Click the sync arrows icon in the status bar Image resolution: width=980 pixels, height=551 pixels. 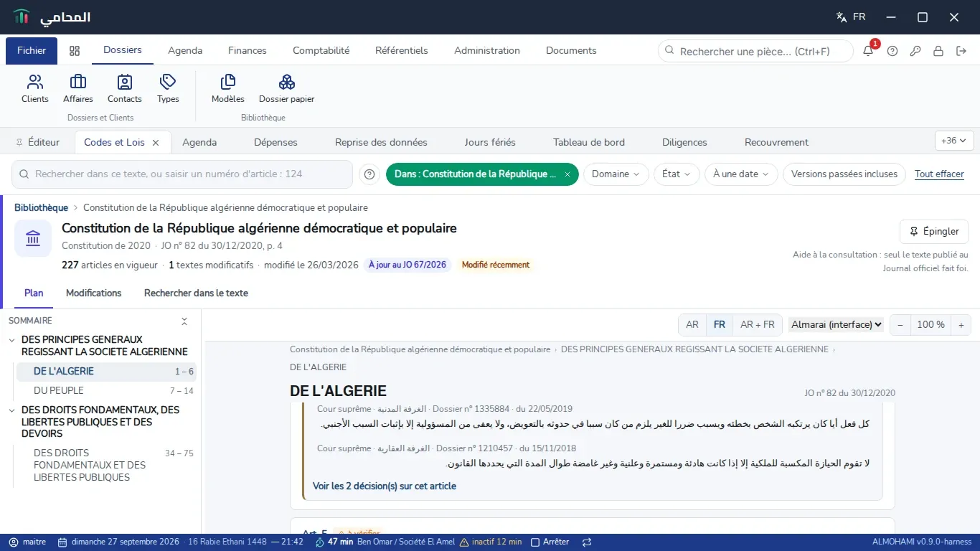coord(587,542)
